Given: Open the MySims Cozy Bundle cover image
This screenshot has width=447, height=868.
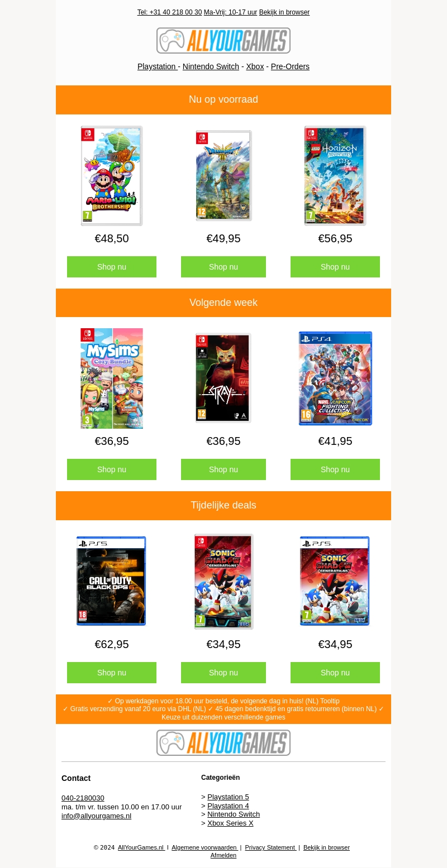Looking at the screenshot, I should tap(112, 378).
